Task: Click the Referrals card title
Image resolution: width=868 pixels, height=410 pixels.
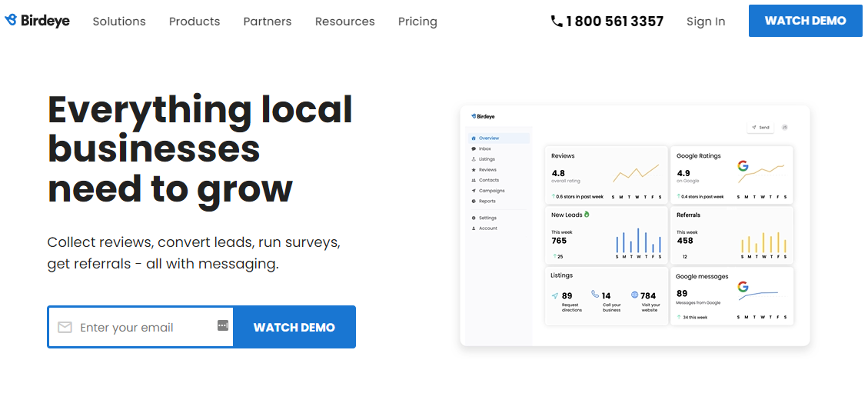Action: pyautogui.click(x=689, y=215)
